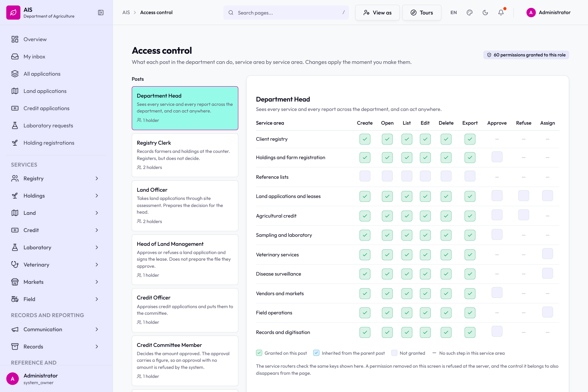Start the Tours button

click(422, 13)
